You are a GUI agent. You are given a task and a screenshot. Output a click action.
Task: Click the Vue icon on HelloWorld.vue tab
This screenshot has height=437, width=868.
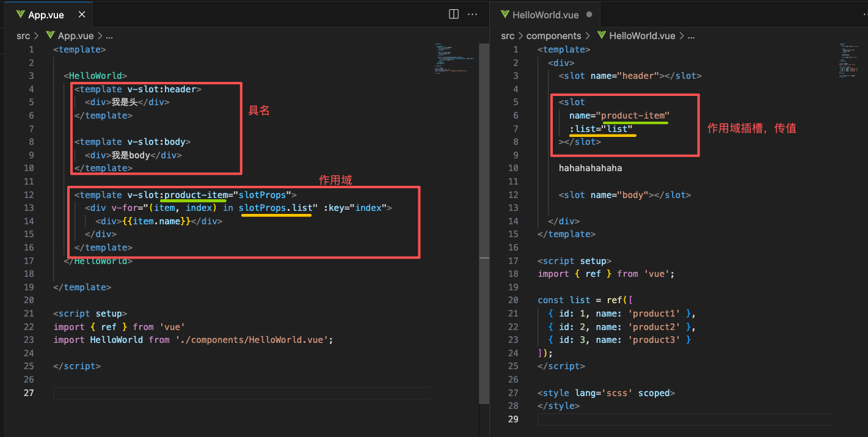pyautogui.click(x=505, y=15)
